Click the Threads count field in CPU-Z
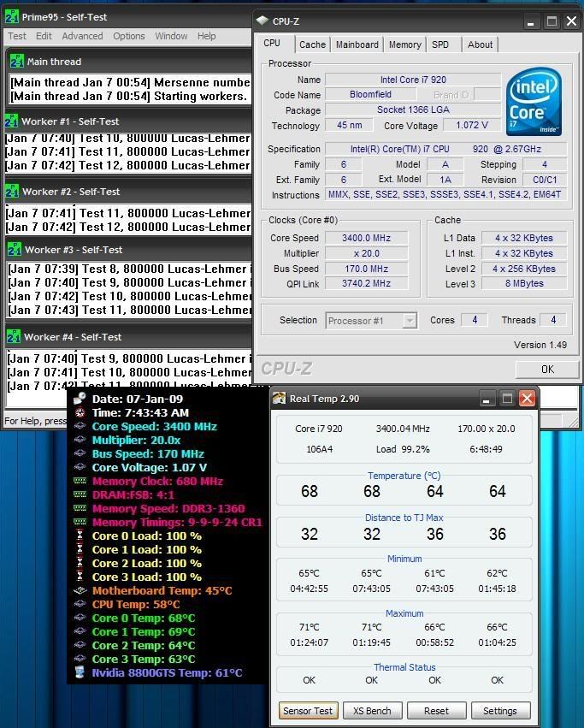 point(553,319)
